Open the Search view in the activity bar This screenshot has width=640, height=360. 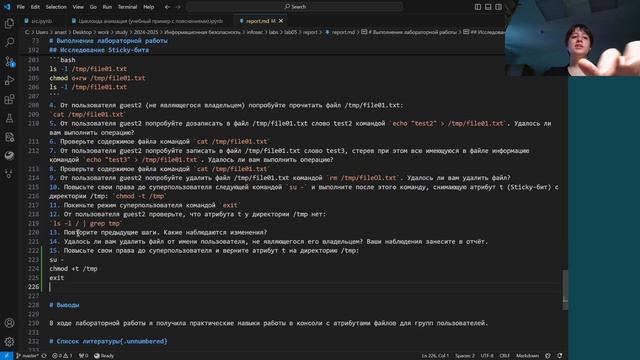[x=9, y=42]
